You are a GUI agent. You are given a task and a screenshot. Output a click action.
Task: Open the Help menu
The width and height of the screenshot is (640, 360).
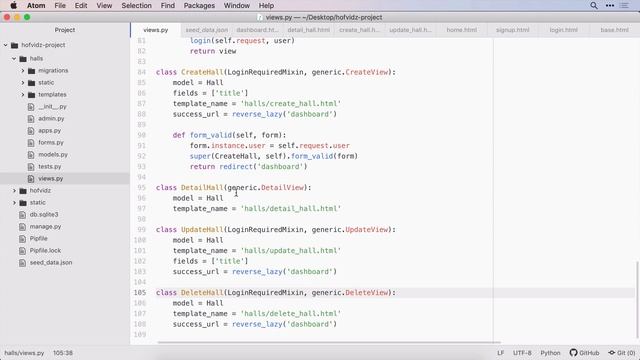(266, 5)
